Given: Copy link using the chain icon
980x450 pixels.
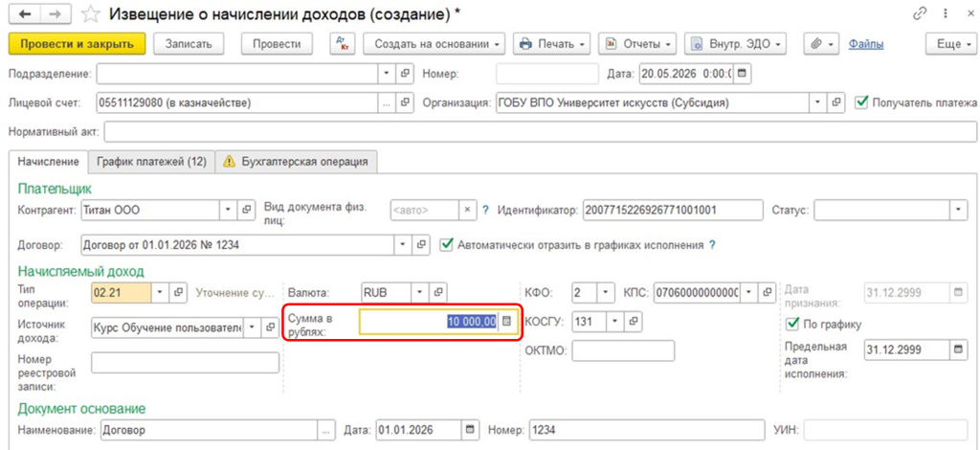Looking at the screenshot, I should click(920, 14).
